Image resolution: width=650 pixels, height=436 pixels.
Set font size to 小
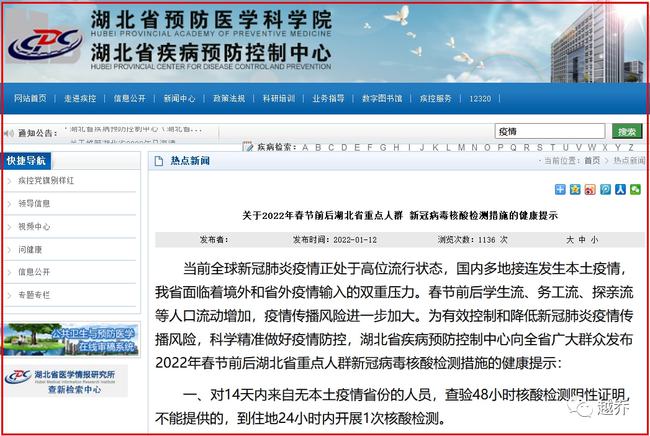click(594, 240)
